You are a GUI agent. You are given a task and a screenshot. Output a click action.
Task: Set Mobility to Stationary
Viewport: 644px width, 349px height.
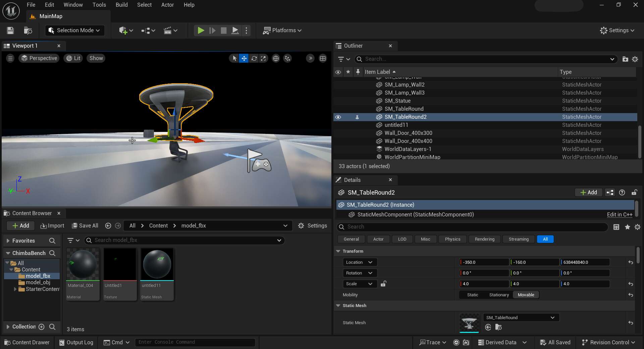tap(499, 295)
